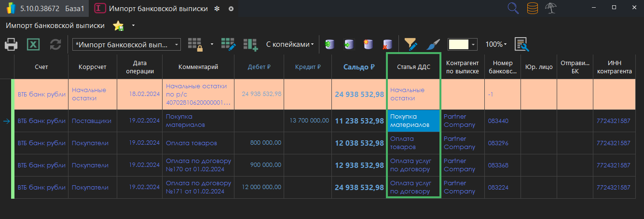The width and height of the screenshot is (644, 219).
Task: Expand the "С копейками" dropdown
Action: 289,44
